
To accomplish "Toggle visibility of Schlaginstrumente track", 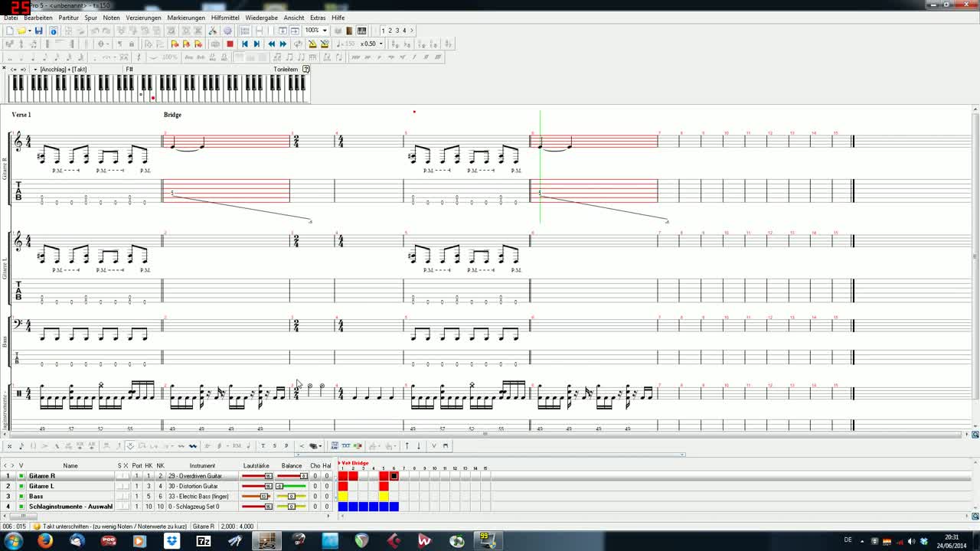I will coord(21,507).
